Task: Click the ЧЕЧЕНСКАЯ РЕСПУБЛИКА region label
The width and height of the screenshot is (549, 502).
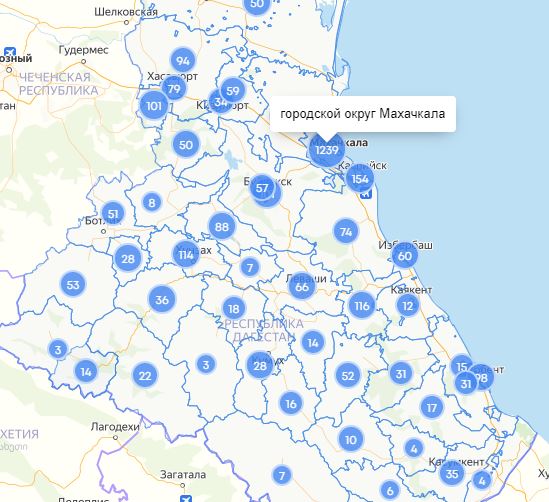Action: (x=58, y=84)
